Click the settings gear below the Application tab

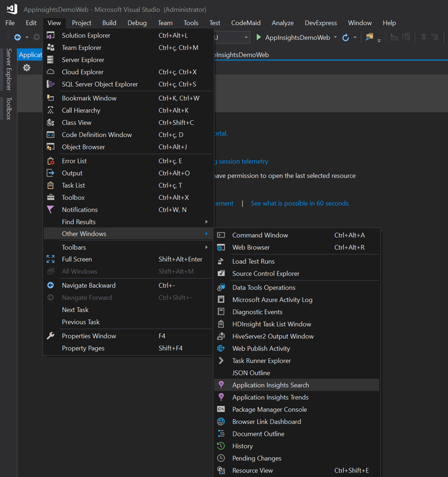[27, 68]
